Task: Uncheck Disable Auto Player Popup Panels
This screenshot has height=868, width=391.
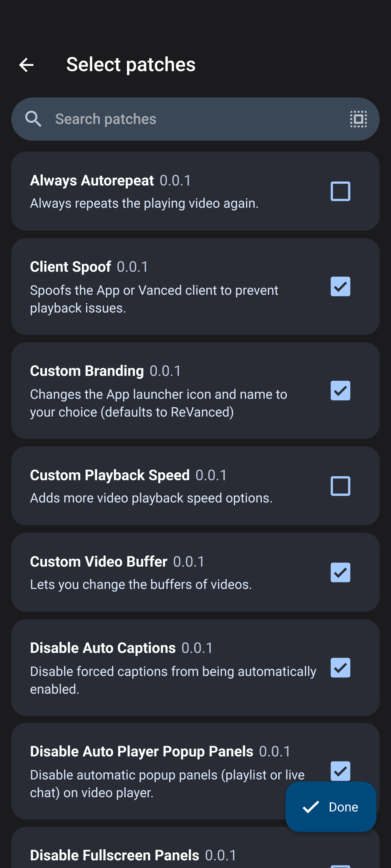Action: pos(340,771)
